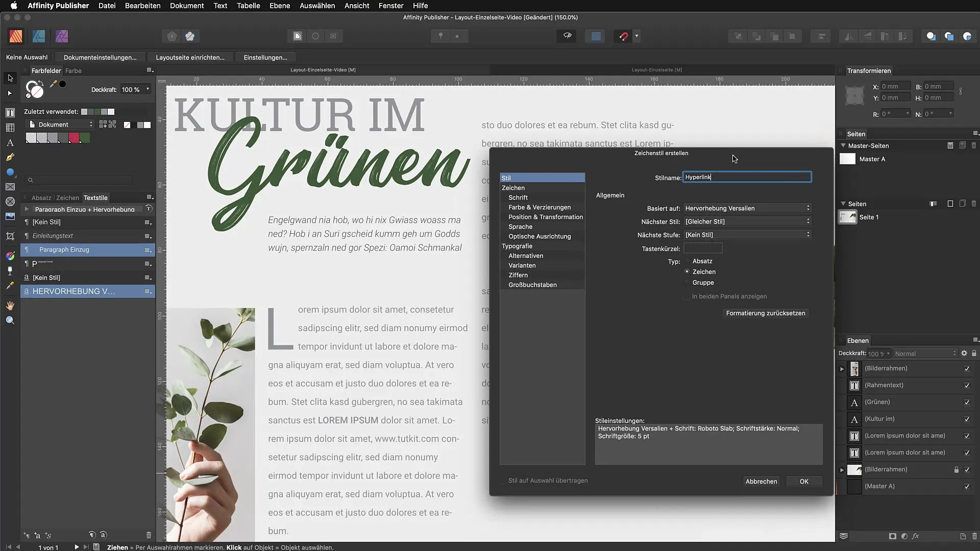980x551 pixels.
Task: Switch to Farbe tab
Action: (x=73, y=71)
